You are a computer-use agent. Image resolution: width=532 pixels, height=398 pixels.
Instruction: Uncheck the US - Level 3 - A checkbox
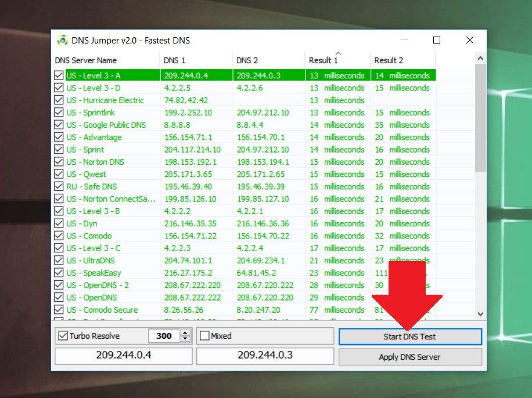59,75
